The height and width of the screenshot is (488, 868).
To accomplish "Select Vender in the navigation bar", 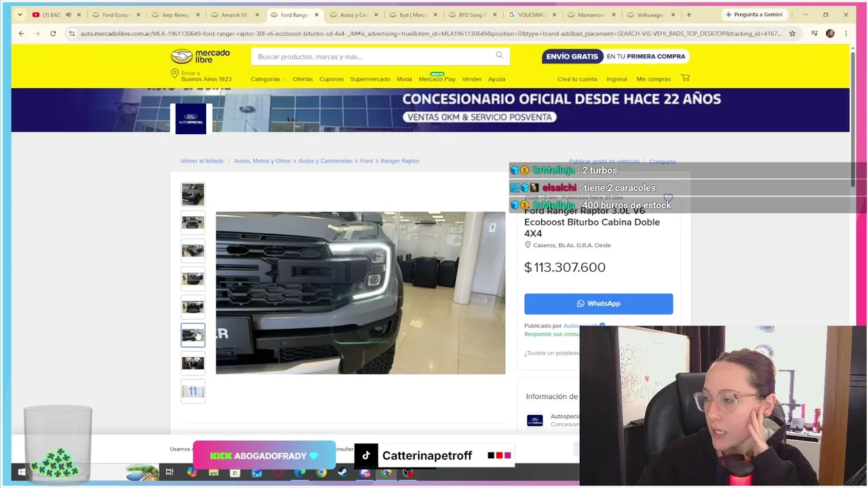I will point(472,79).
